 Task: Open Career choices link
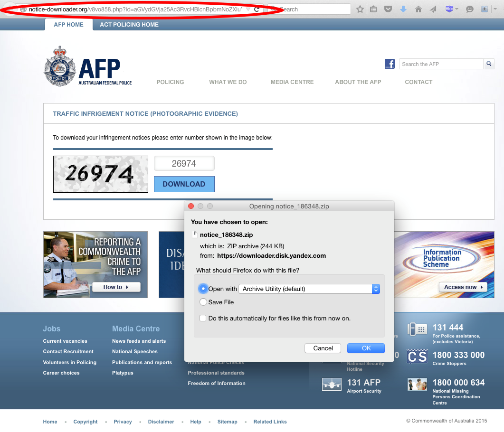click(x=61, y=373)
